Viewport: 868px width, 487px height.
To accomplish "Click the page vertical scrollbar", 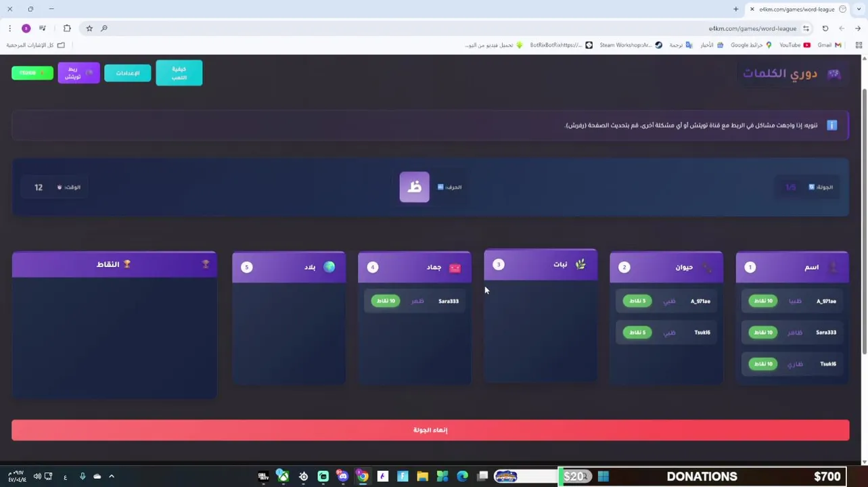I will point(864,221).
